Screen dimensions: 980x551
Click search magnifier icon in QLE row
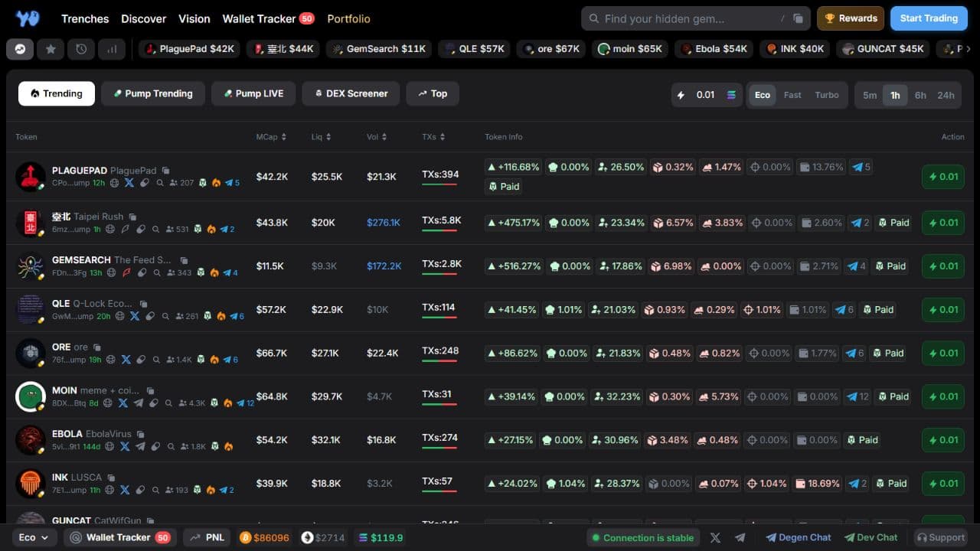(x=165, y=316)
